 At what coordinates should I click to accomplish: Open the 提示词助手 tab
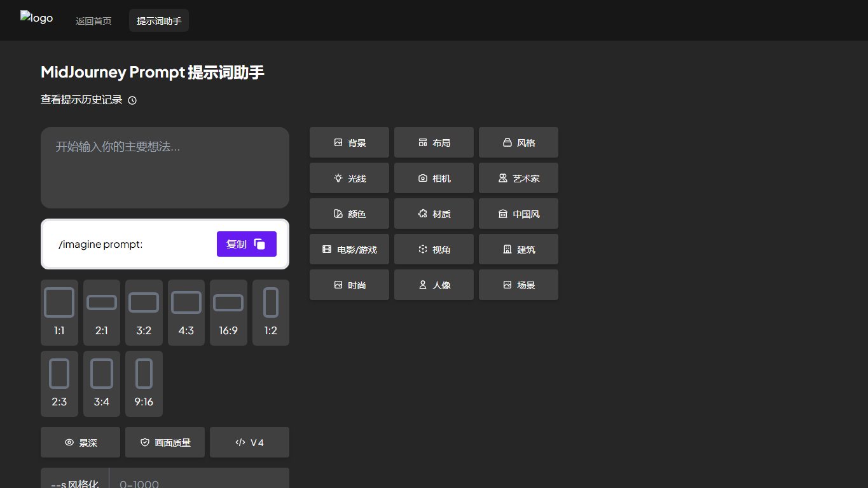pyautogui.click(x=159, y=21)
